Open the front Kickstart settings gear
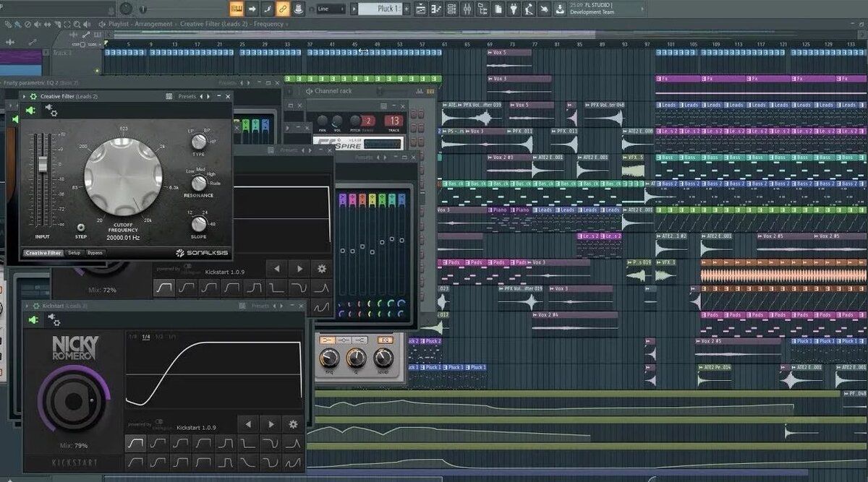 tap(293, 424)
